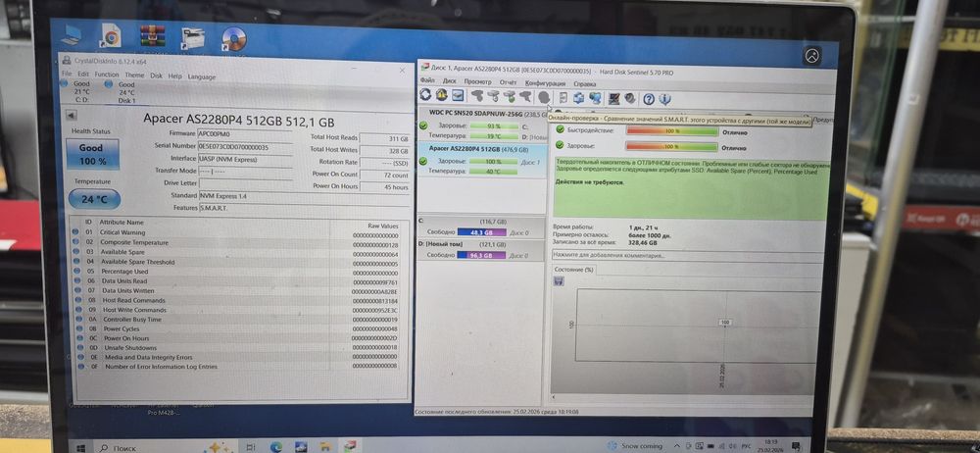Click the globe network icon in Sentinel toolbar

(x=595, y=98)
